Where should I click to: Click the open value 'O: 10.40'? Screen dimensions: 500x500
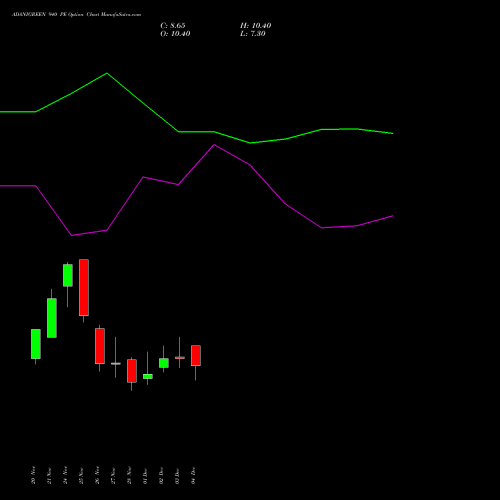175,34
